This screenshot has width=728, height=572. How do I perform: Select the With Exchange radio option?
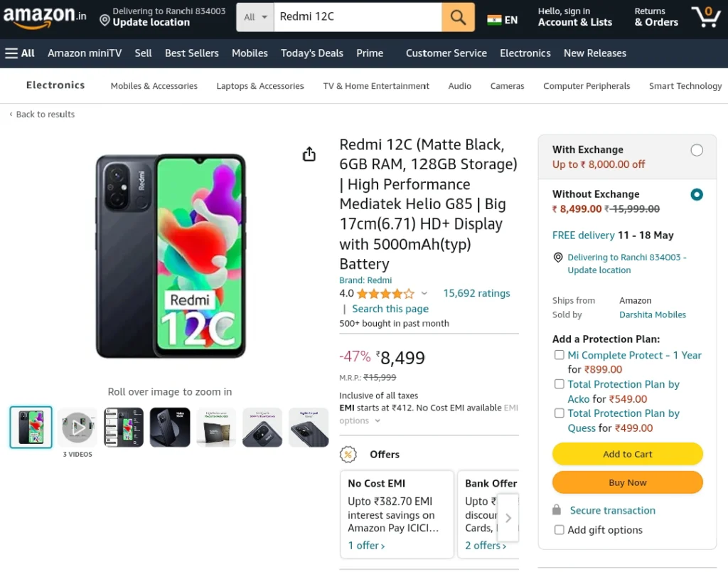pos(697,150)
